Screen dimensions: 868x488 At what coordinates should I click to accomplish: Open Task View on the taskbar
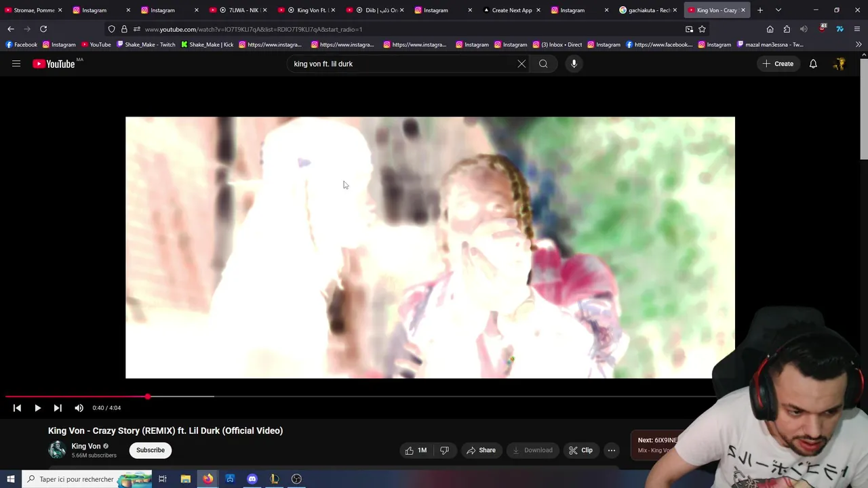pyautogui.click(x=163, y=479)
